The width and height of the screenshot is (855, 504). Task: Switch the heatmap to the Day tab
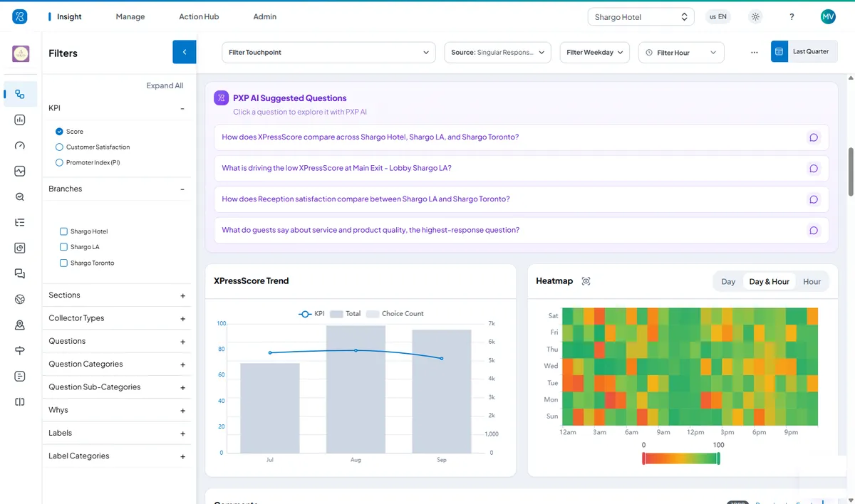(x=728, y=281)
